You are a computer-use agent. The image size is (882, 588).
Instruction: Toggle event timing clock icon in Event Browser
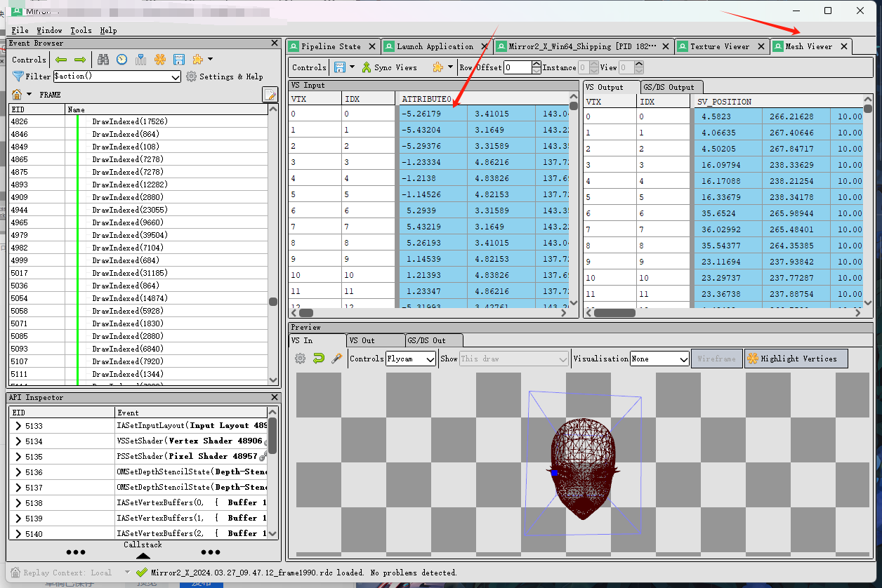(121, 60)
